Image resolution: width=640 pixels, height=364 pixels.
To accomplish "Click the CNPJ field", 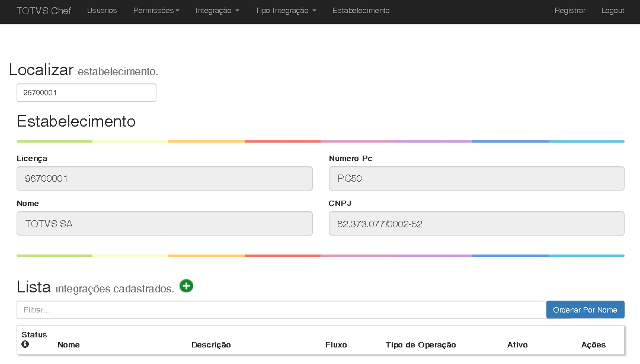I will pyautogui.click(x=476, y=224).
